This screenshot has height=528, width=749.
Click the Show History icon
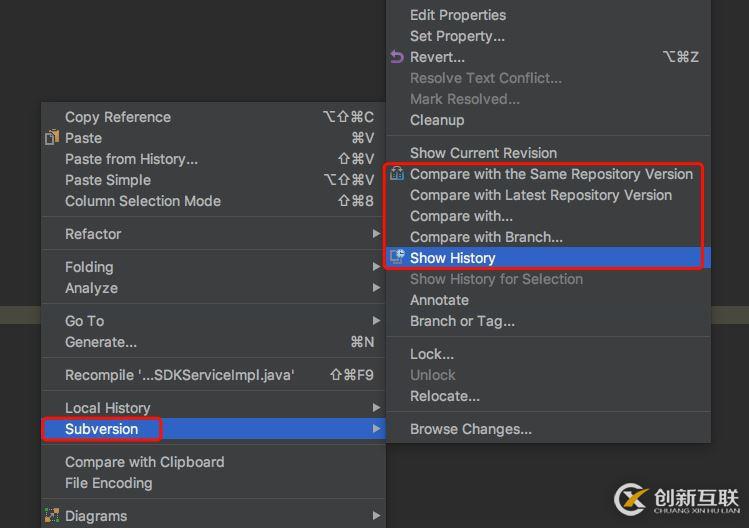(397, 258)
